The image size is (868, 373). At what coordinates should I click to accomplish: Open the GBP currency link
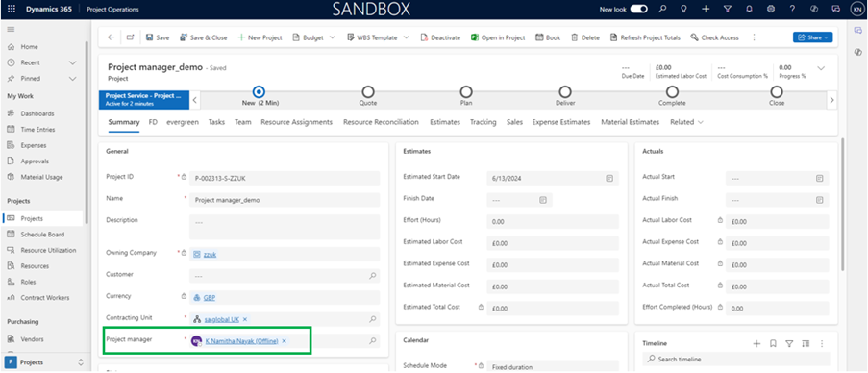coord(210,298)
